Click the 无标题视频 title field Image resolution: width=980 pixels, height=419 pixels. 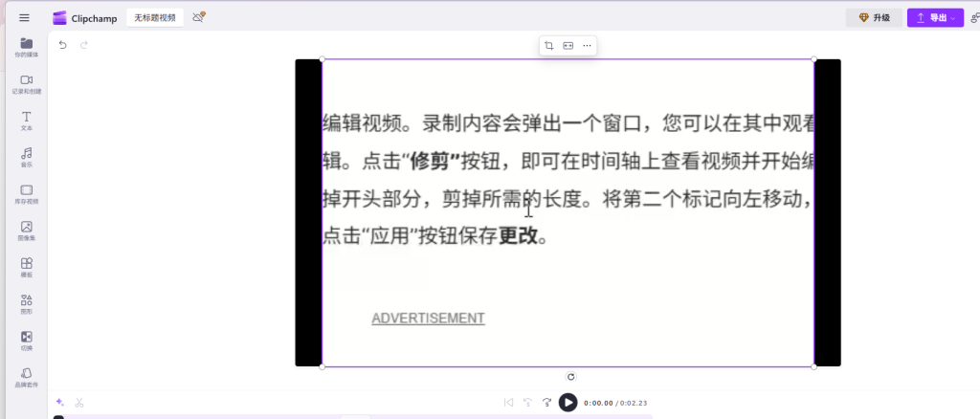[x=155, y=17]
